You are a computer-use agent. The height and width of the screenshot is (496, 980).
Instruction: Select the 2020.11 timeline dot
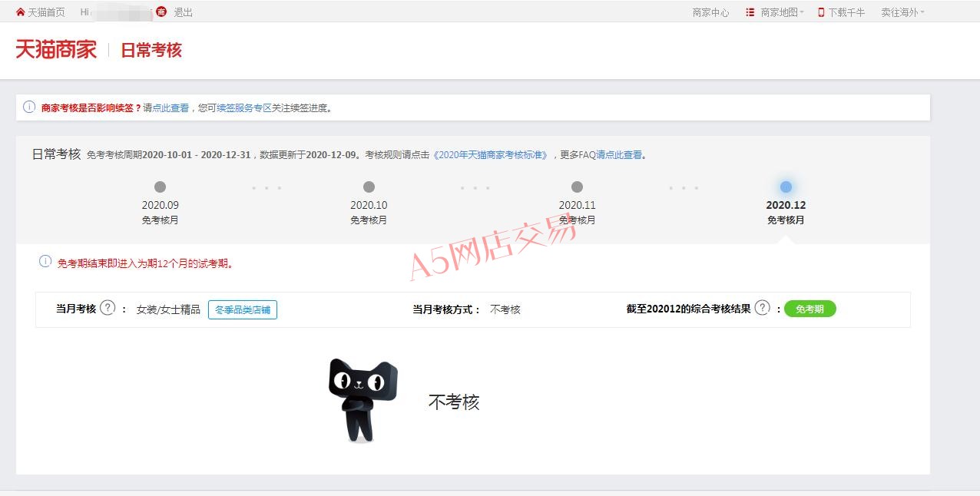(577, 187)
